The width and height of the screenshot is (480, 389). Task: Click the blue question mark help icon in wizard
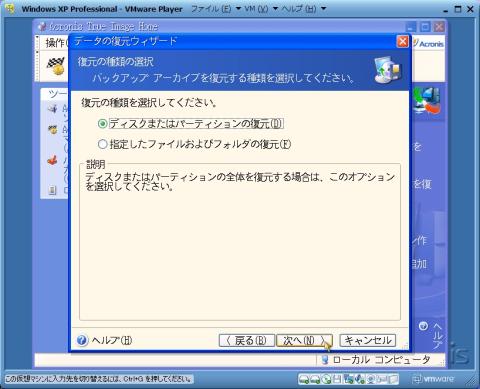point(82,340)
